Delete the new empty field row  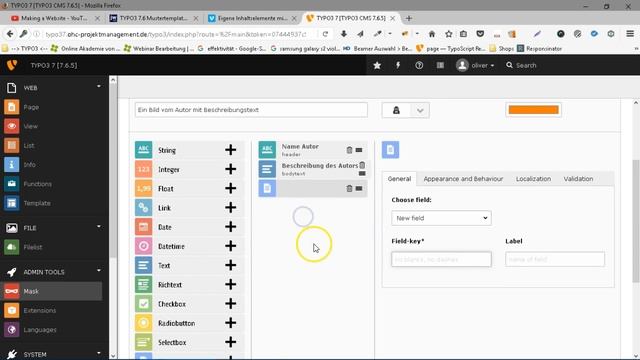click(x=349, y=189)
